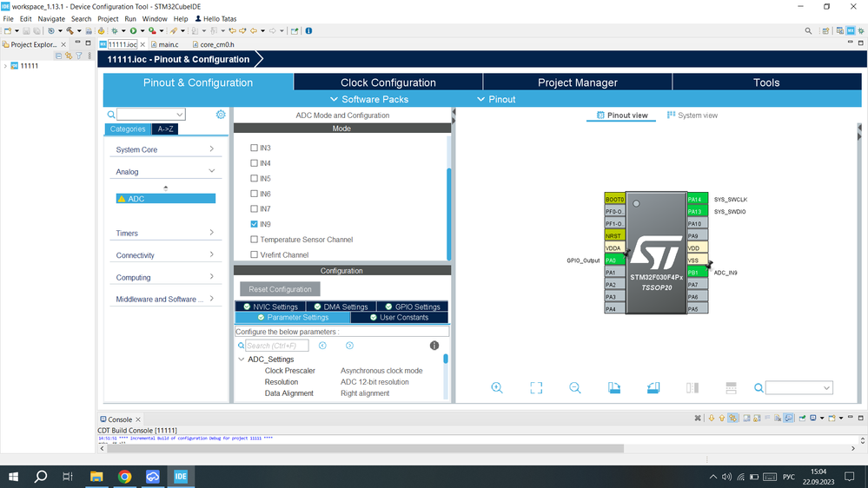Click the fit-to-screen icon under the chip
The width and height of the screenshot is (868, 488).
tap(536, 388)
